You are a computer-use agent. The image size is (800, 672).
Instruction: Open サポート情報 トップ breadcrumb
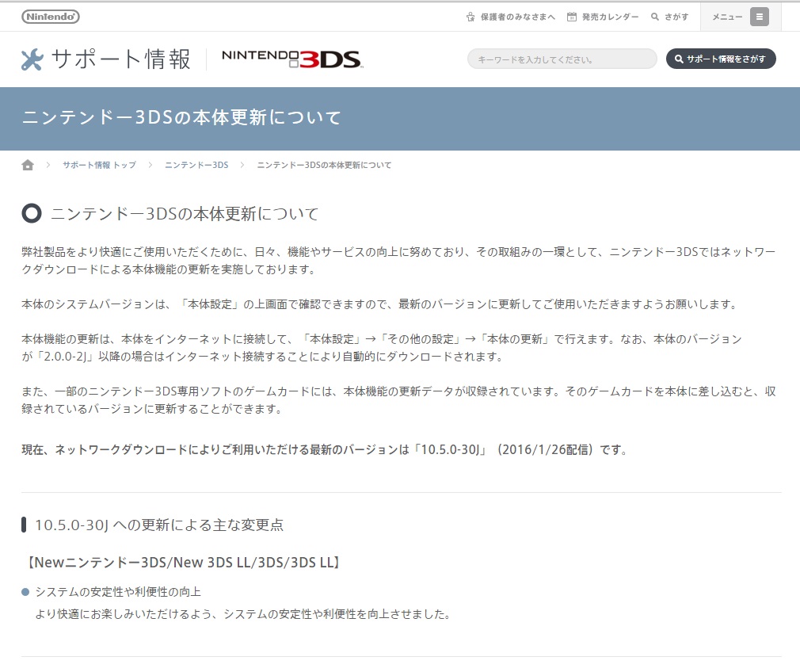pos(100,165)
